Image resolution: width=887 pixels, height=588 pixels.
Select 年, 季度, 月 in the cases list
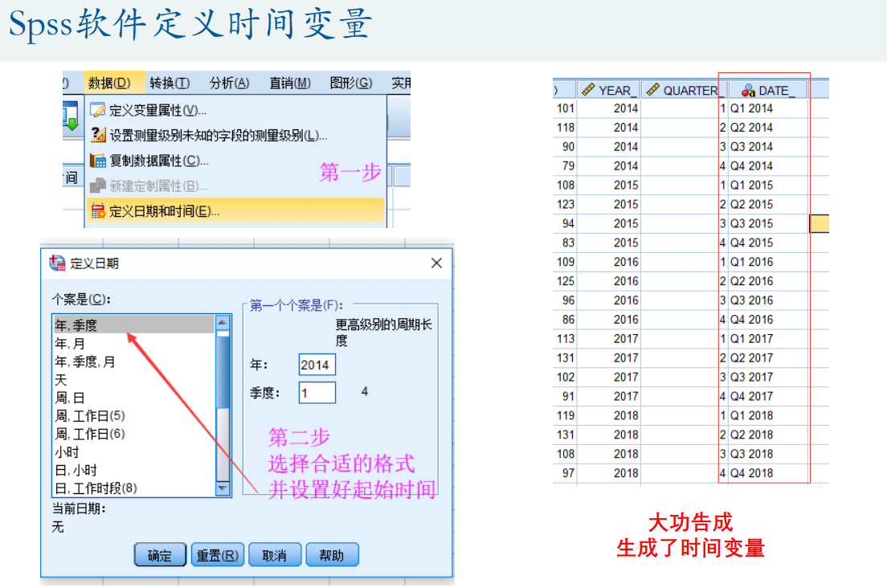point(134,361)
